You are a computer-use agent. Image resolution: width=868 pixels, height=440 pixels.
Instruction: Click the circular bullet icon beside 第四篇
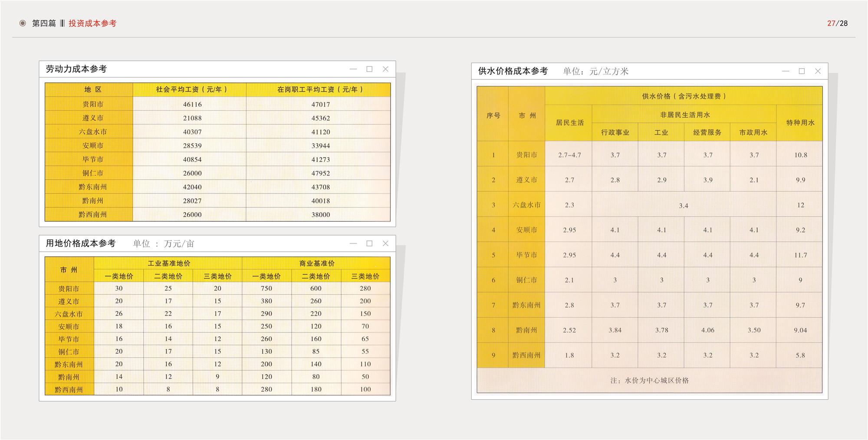coord(23,23)
